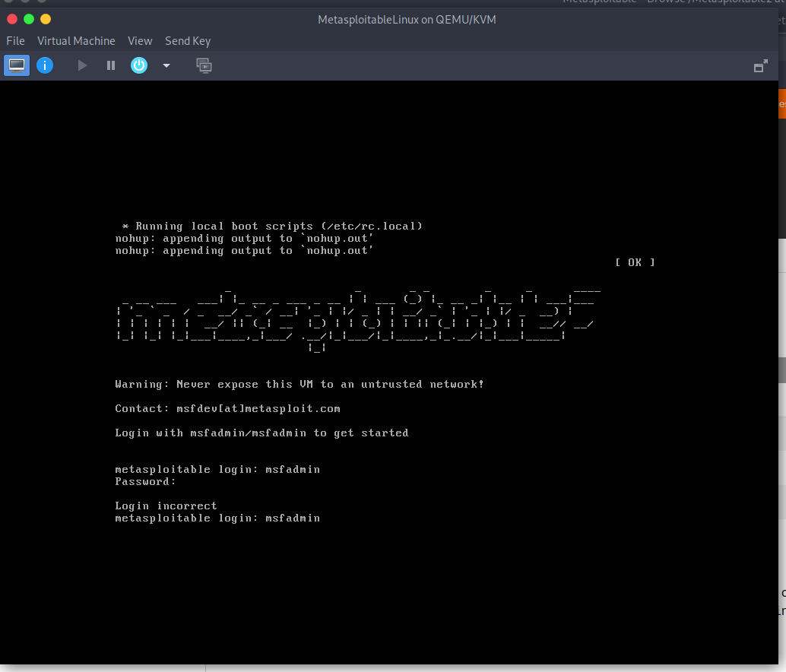The image size is (786, 672).
Task: Switch to fullscreen view icon
Action: [x=760, y=66]
